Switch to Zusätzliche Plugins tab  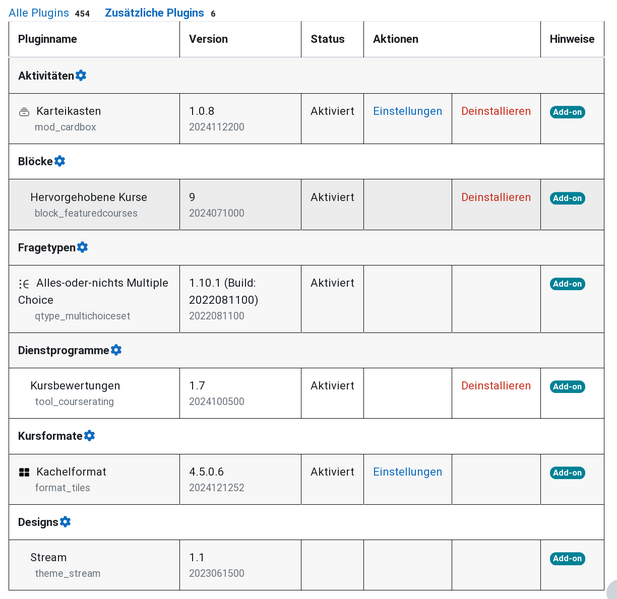[153, 13]
